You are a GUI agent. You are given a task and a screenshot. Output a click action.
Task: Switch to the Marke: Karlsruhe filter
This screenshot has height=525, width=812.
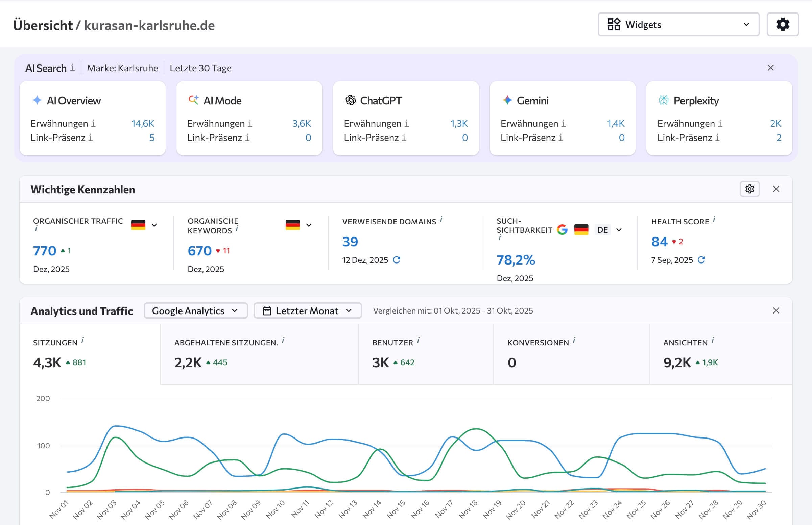point(123,68)
